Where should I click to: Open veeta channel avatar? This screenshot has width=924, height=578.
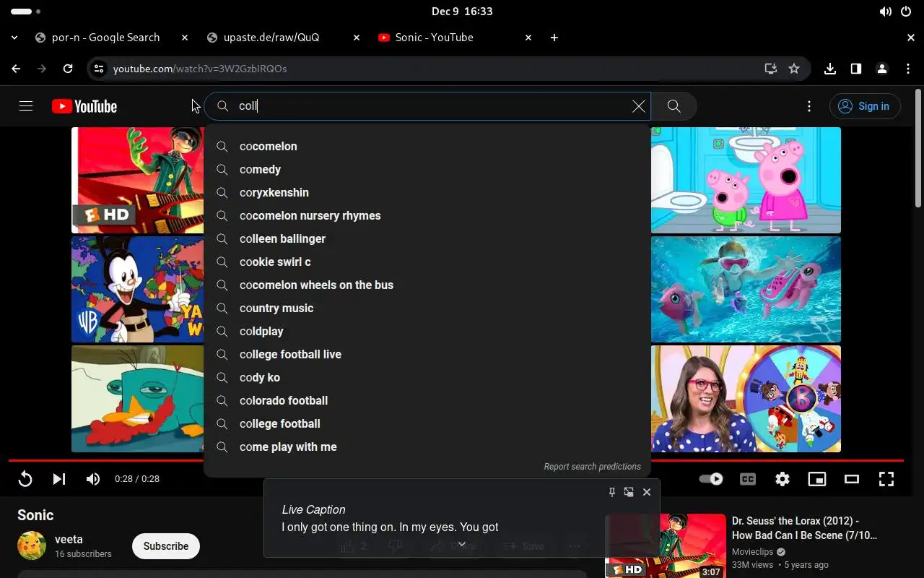32,546
